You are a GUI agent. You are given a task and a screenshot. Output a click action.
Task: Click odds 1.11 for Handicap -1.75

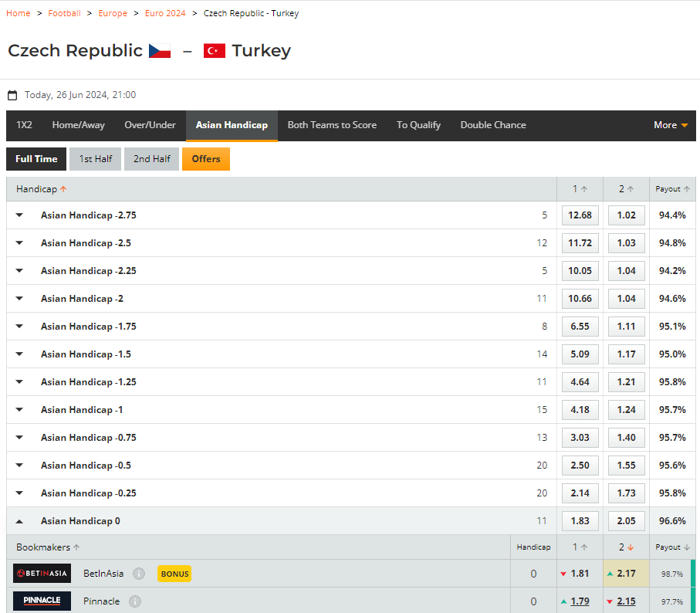coord(627,327)
